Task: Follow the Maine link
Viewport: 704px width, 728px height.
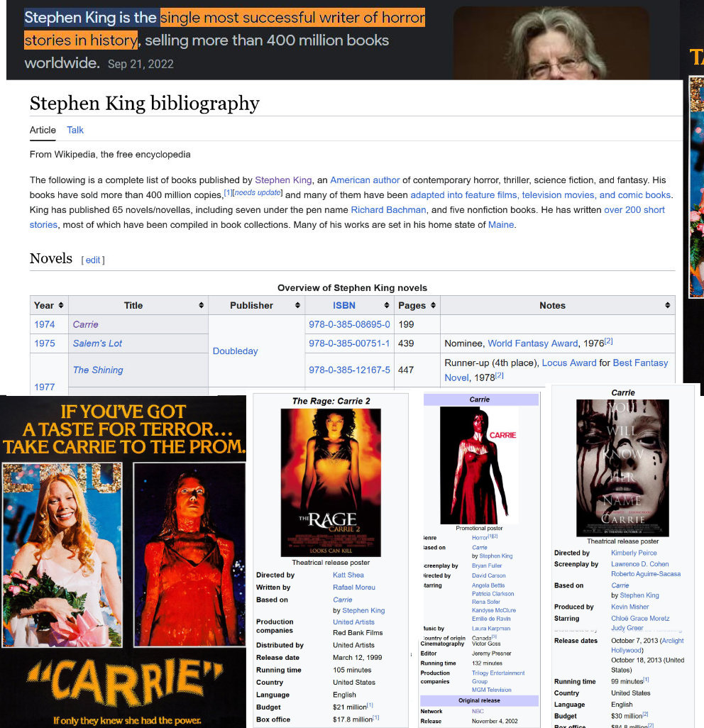Action: coord(501,225)
